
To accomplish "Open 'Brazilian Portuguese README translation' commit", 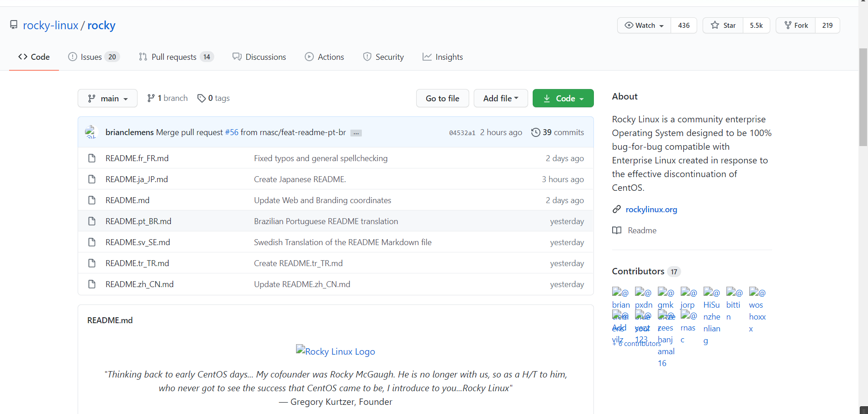I will point(326,221).
